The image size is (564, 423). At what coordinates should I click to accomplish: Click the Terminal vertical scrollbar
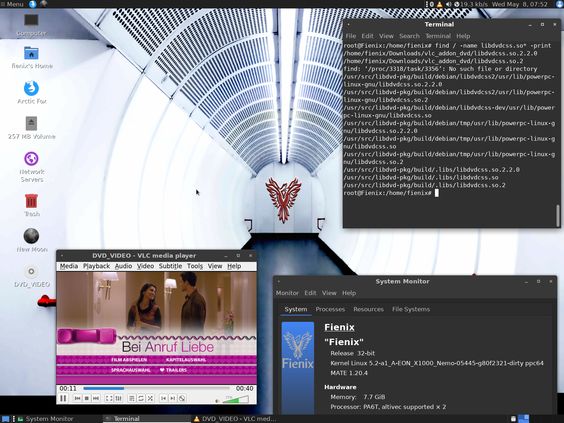558,216
